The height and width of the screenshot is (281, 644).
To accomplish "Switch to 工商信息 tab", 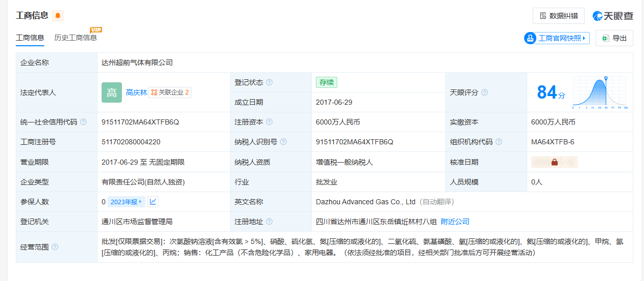I will coord(30,38).
